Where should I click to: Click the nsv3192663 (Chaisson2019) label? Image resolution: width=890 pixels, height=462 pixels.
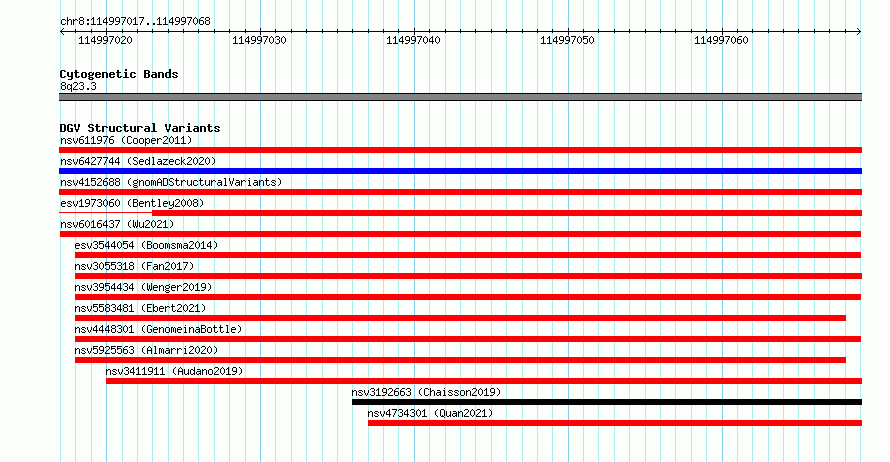pos(426,392)
